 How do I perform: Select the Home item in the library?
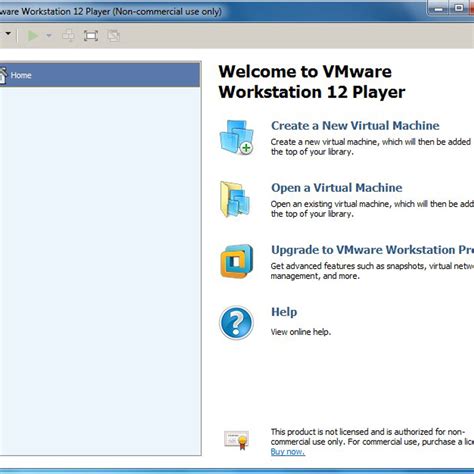(100, 75)
